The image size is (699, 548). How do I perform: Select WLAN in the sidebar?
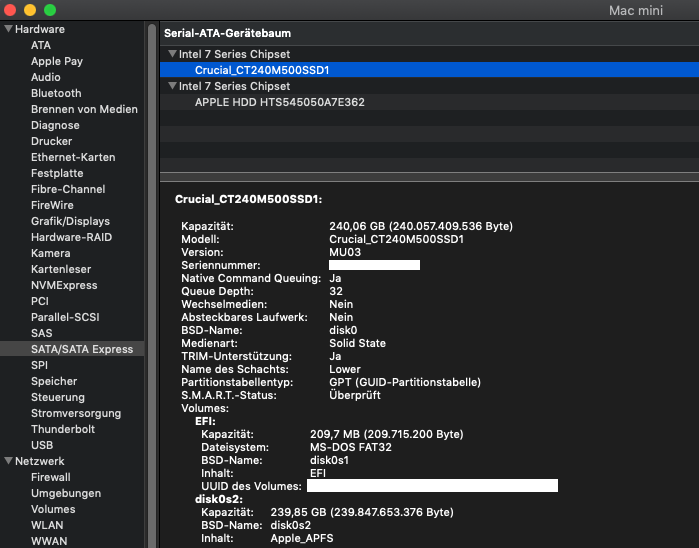tap(47, 525)
